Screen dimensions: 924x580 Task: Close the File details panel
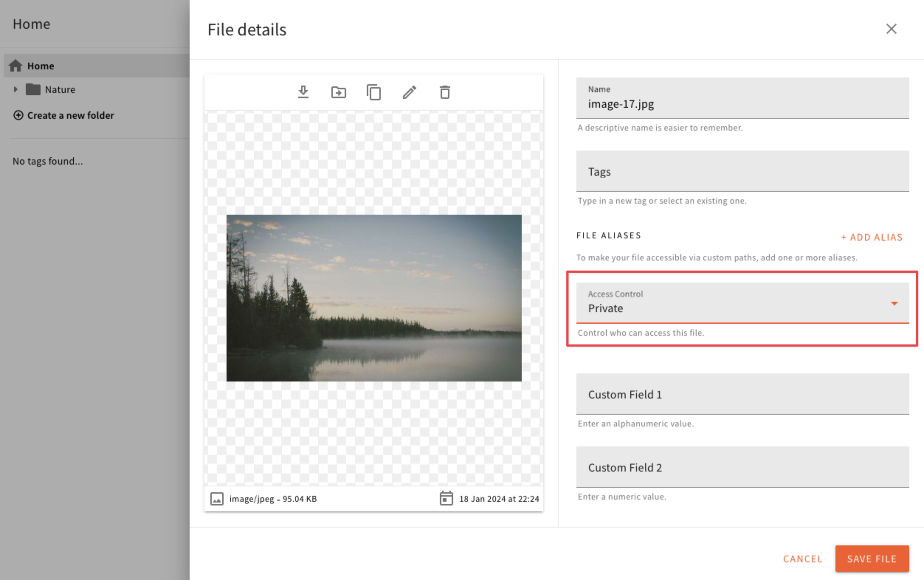click(891, 29)
